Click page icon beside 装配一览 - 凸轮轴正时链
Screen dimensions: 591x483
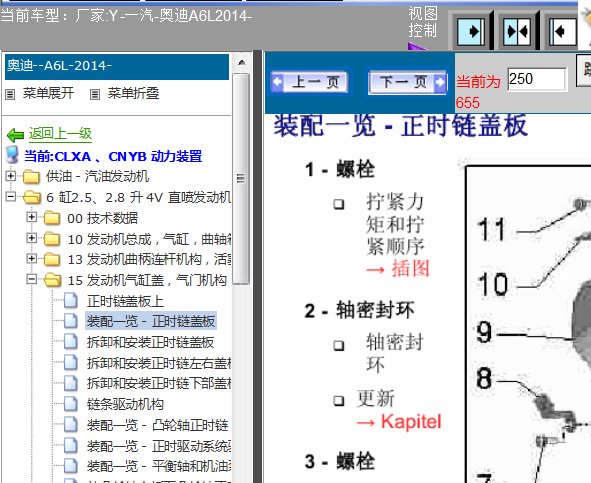click(70, 425)
